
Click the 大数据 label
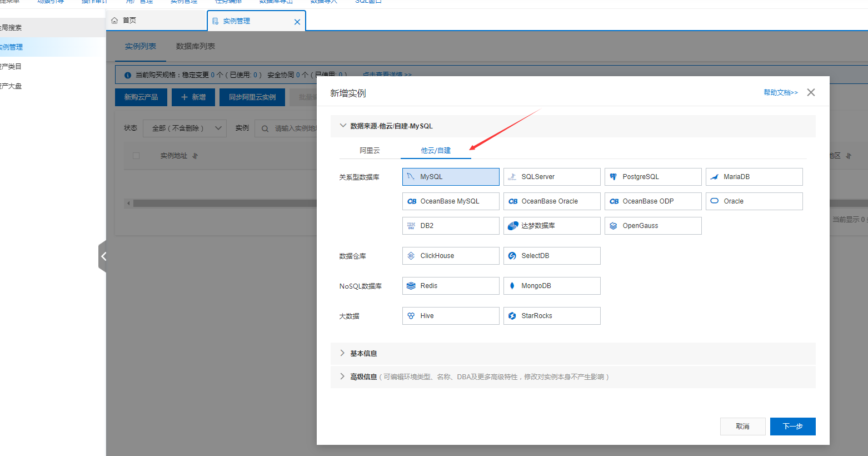pyautogui.click(x=350, y=316)
